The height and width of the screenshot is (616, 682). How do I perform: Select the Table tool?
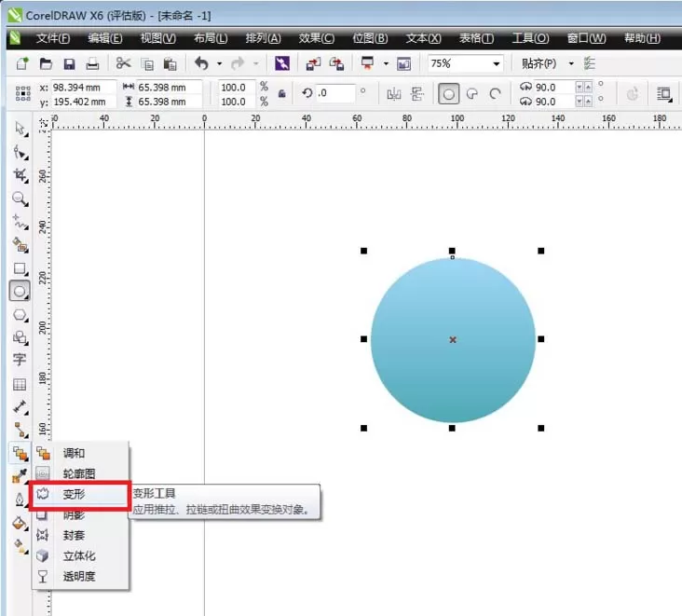pos(20,384)
